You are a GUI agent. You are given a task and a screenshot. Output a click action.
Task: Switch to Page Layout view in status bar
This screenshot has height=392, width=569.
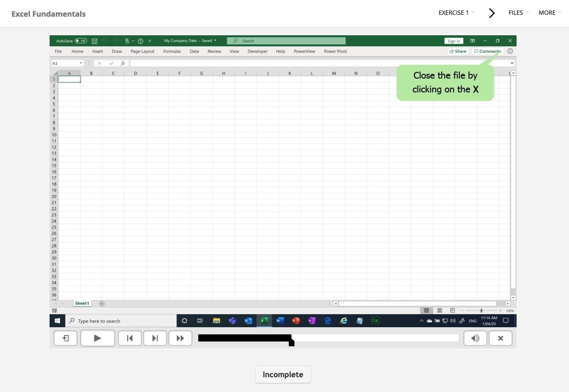tap(439, 311)
